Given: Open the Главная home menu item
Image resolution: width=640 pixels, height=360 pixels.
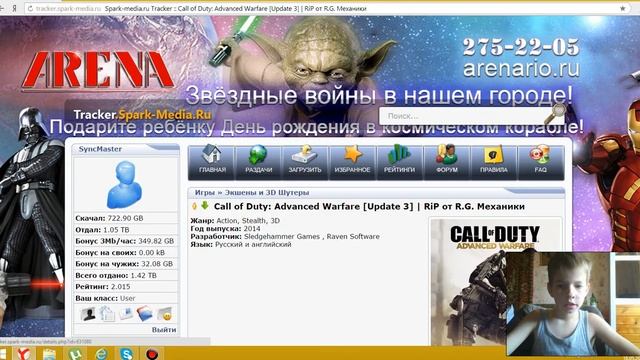Looking at the screenshot, I should click(x=212, y=162).
